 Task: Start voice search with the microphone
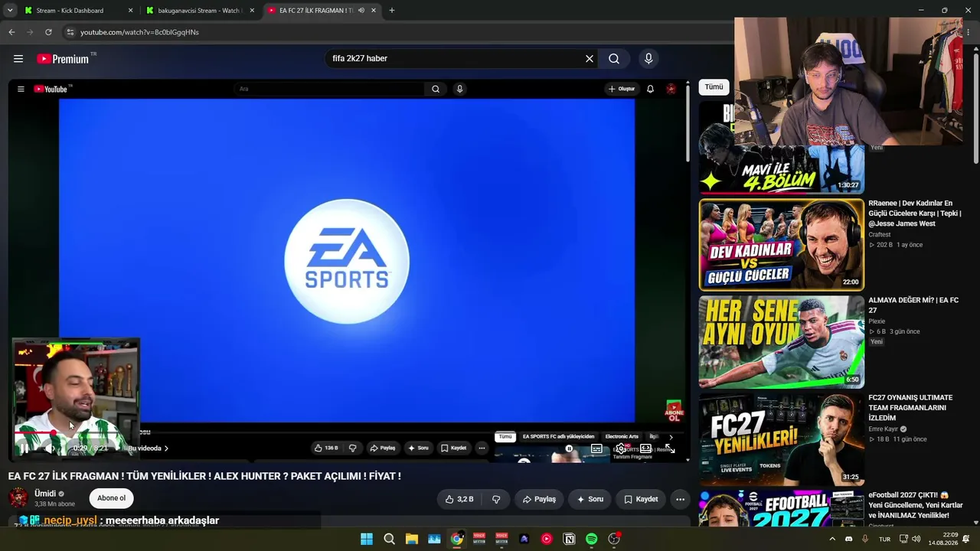tap(648, 59)
